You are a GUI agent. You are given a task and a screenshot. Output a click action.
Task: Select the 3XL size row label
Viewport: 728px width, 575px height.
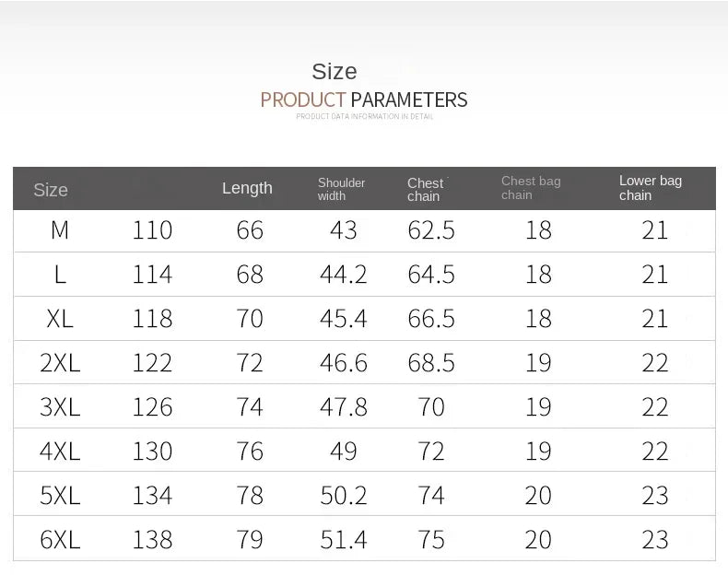(60, 407)
